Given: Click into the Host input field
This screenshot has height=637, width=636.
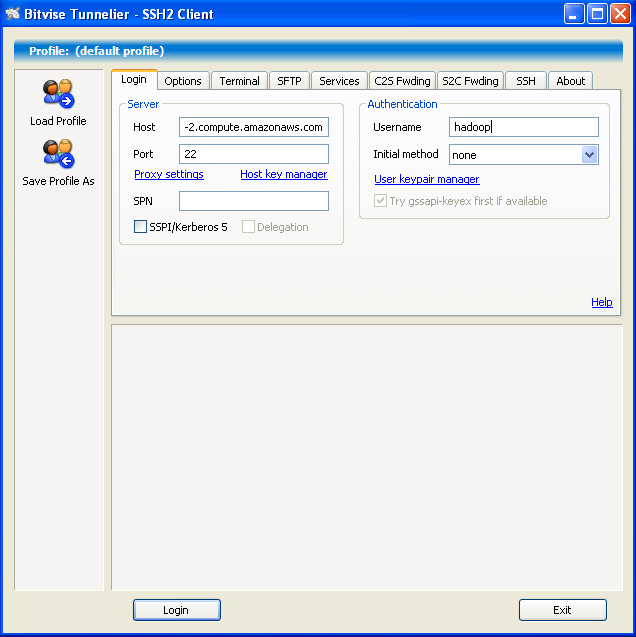Looking at the screenshot, I should (254, 127).
